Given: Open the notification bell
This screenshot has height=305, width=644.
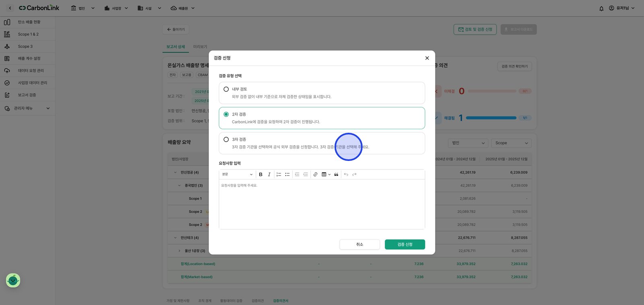Looking at the screenshot, I should click(601, 8).
